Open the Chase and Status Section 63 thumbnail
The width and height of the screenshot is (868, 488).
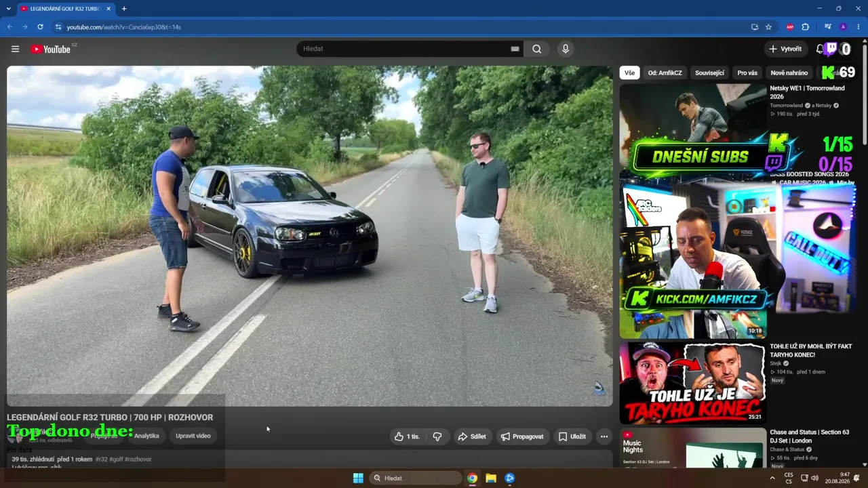click(692, 448)
